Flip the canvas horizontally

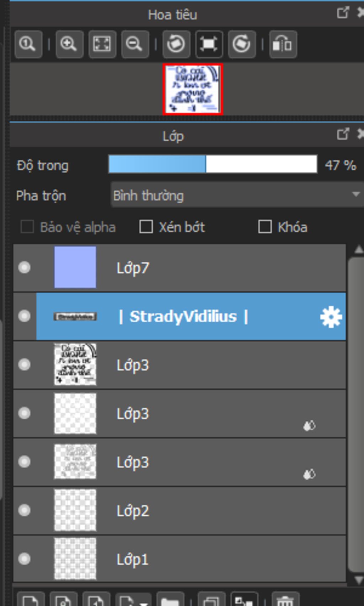point(283,44)
